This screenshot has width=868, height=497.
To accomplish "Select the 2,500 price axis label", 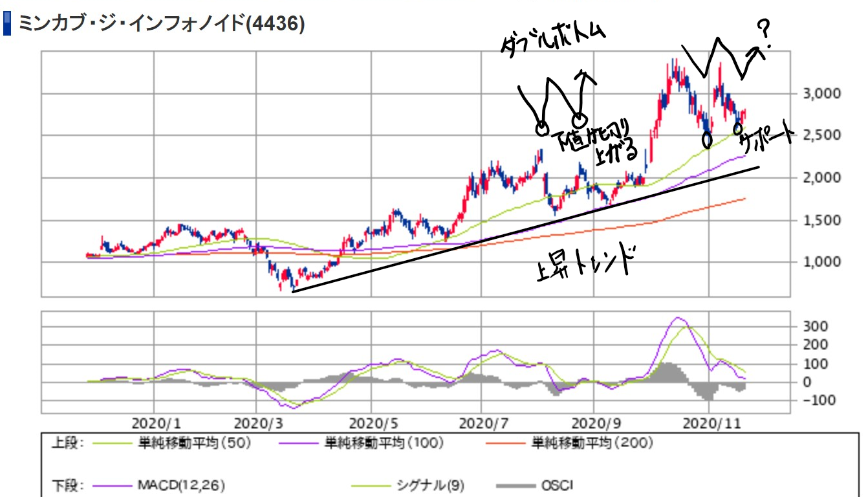I will coord(823,135).
